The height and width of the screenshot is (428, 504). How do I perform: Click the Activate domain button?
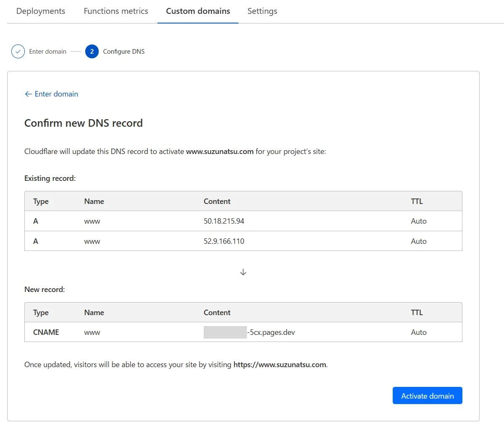tap(428, 396)
